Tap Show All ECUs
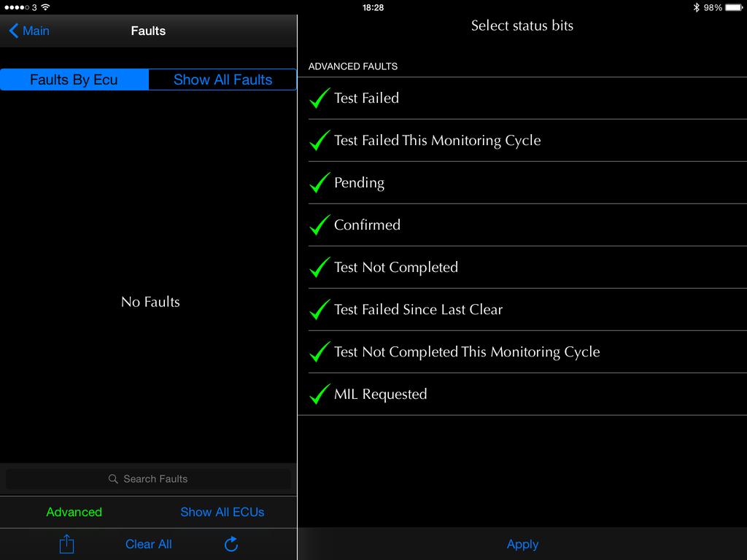The image size is (747, 560). coord(222,512)
